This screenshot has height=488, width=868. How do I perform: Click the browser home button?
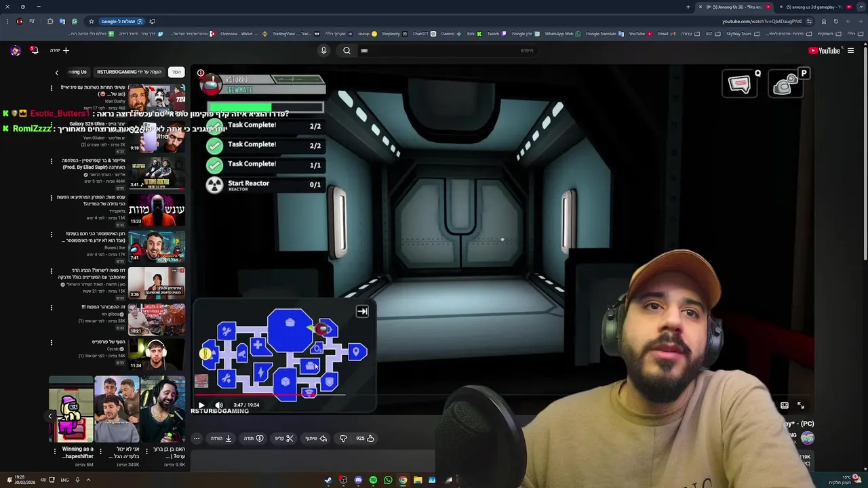[824, 21]
